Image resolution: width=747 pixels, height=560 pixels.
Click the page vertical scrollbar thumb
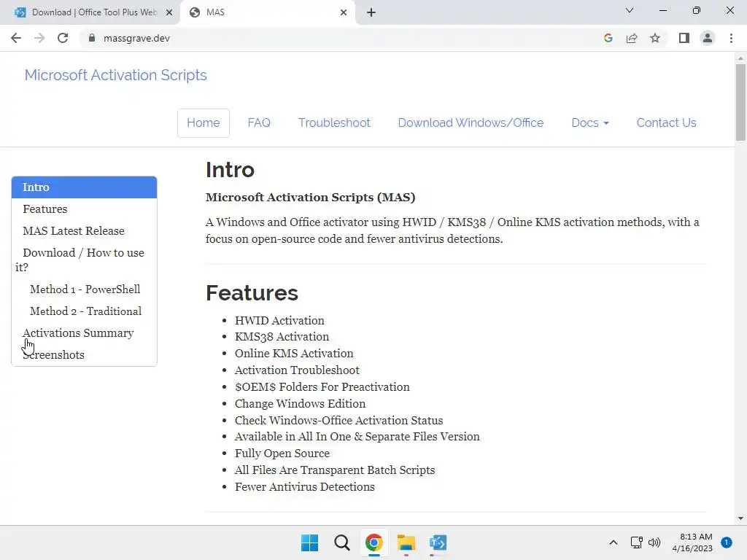coord(740,102)
